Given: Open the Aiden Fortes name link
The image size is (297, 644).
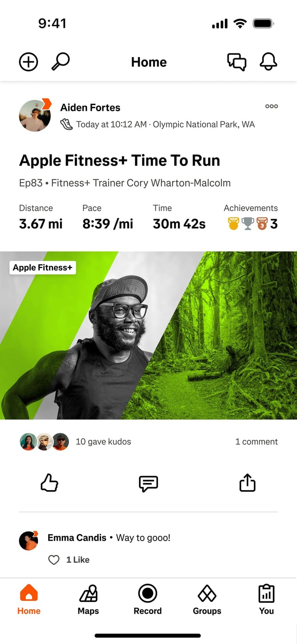Looking at the screenshot, I should tap(90, 107).
